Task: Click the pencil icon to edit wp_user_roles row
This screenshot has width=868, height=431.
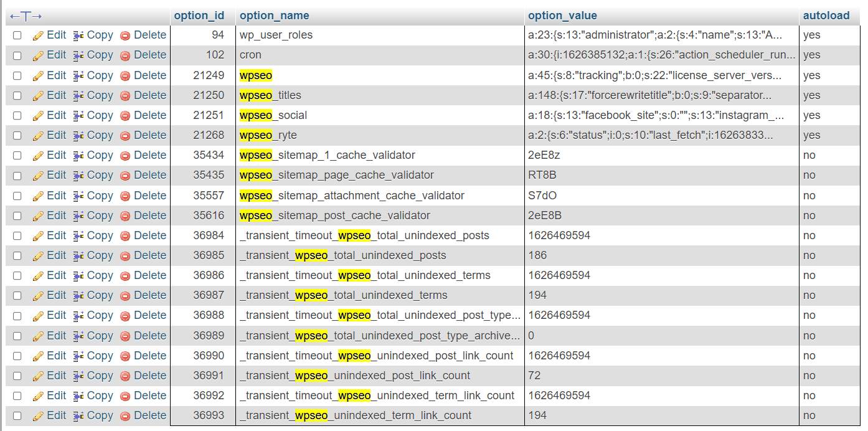Action: coord(38,35)
